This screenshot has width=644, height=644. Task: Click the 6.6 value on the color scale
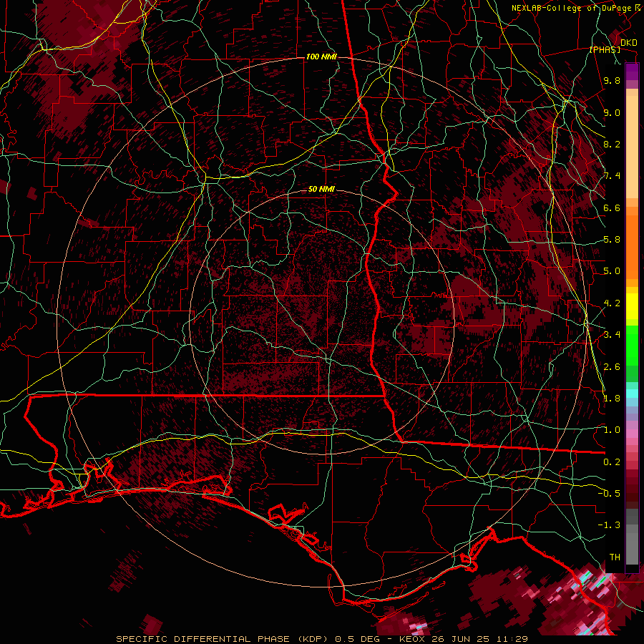click(612, 208)
